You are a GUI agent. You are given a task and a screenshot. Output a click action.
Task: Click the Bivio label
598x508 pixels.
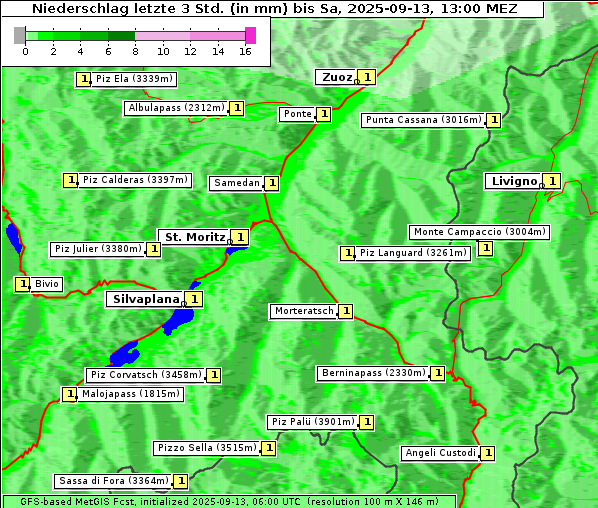tap(47, 284)
